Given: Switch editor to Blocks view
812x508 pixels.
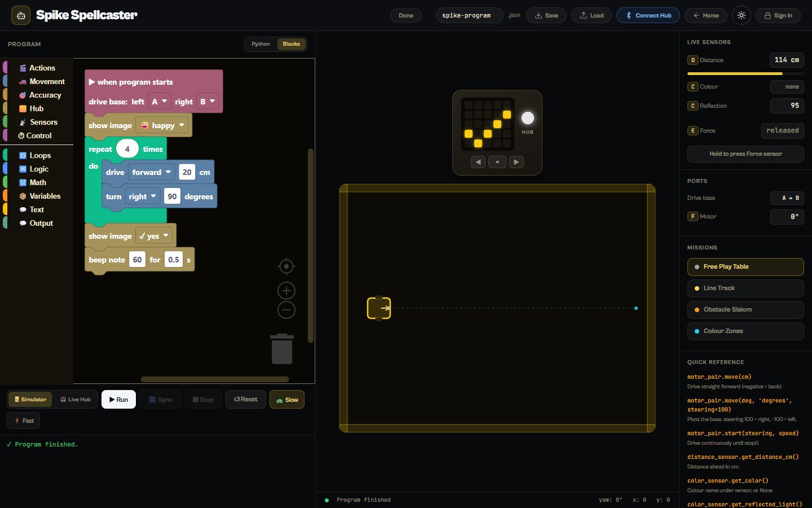Looking at the screenshot, I should [292, 44].
